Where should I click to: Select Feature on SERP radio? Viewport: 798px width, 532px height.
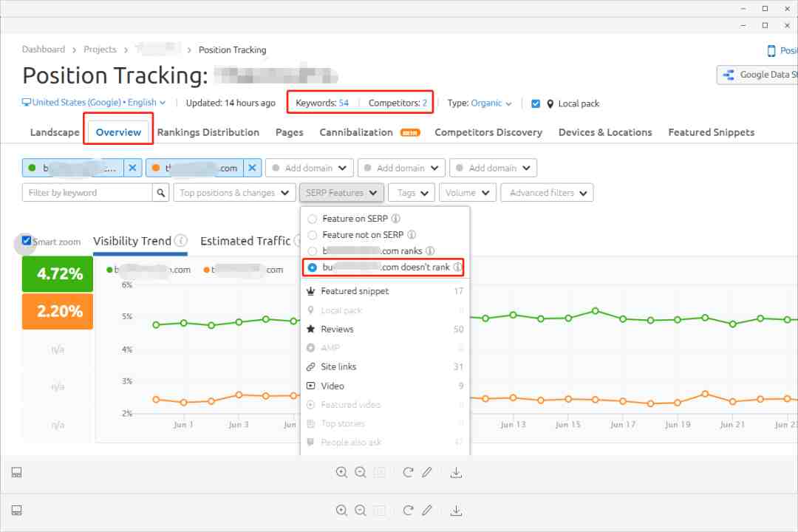pyautogui.click(x=313, y=219)
